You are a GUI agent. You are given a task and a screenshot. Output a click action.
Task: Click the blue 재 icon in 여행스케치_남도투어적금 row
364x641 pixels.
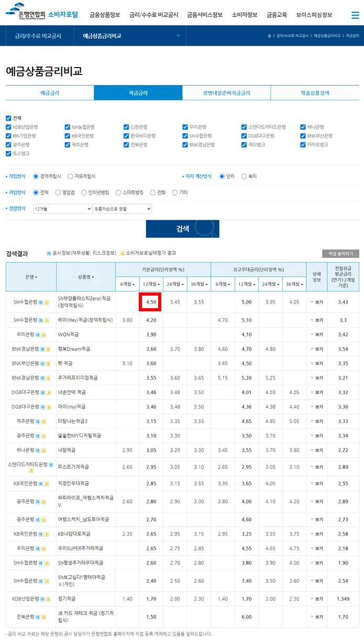[38, 519]
